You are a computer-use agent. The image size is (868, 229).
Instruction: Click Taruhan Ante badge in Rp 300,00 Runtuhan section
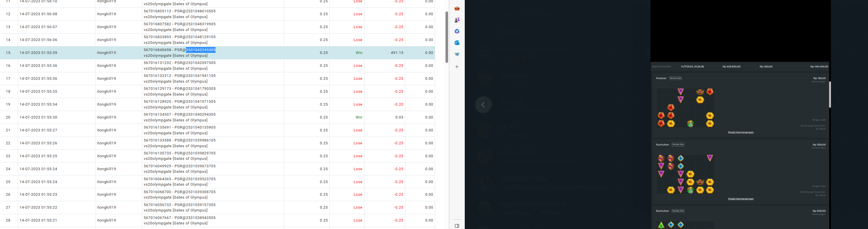pos(678,145)
